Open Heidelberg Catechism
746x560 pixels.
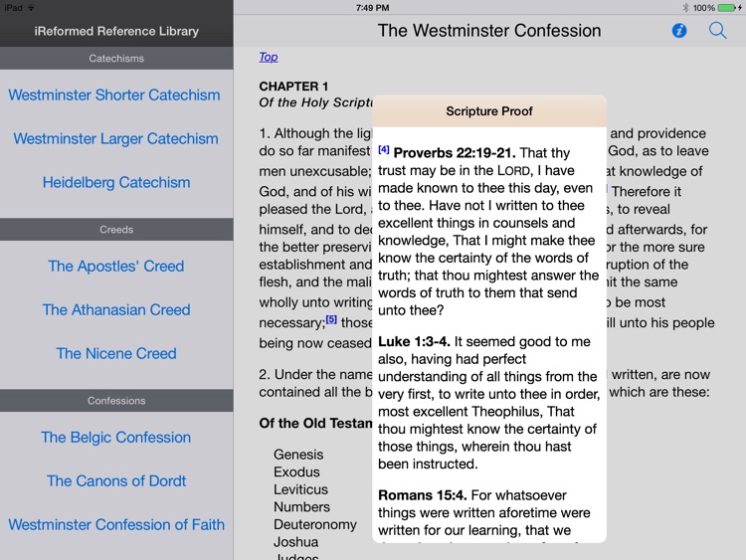116,183
